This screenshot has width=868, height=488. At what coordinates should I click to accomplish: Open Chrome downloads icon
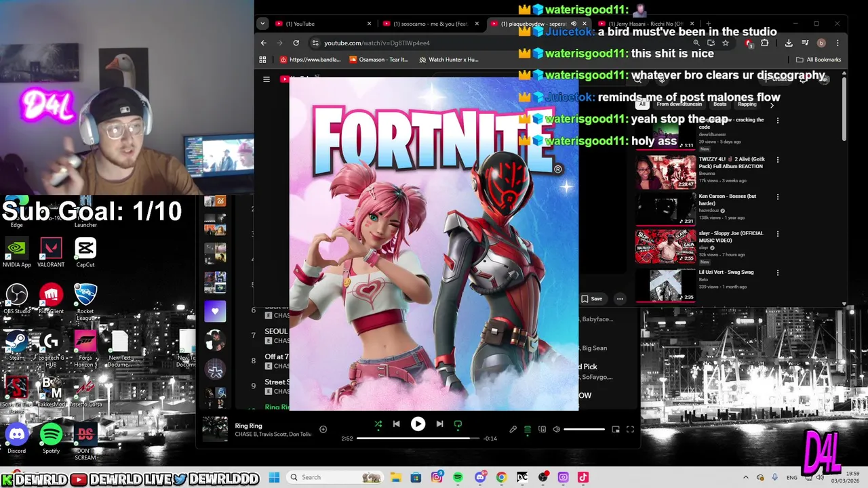789,43
